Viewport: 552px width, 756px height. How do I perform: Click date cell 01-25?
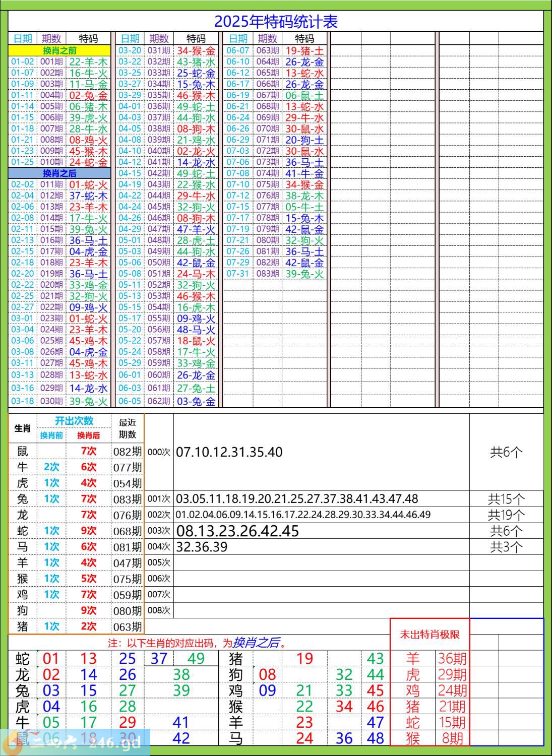23,162
